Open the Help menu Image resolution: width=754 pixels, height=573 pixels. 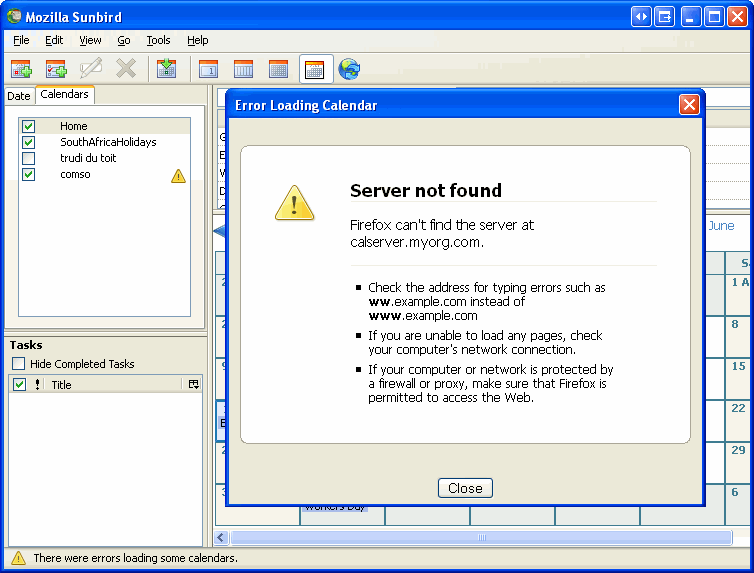pyautogui.click(x=198, y=40)
